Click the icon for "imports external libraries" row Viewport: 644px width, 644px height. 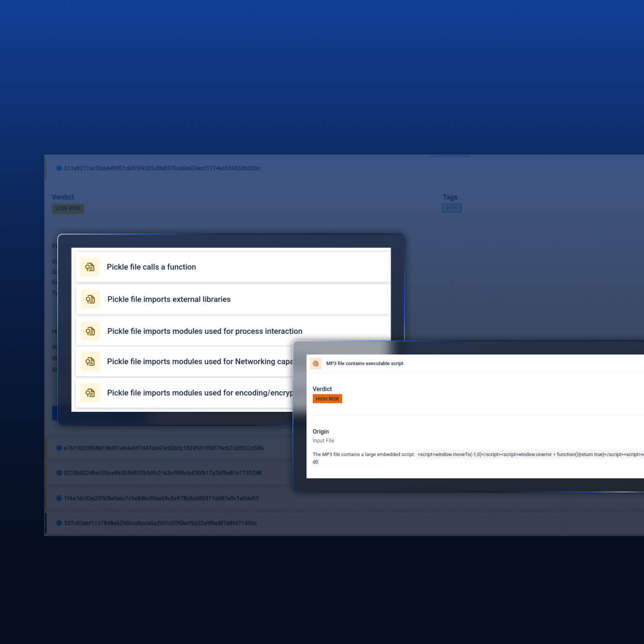pyautogui.click(x=90, y=299)
